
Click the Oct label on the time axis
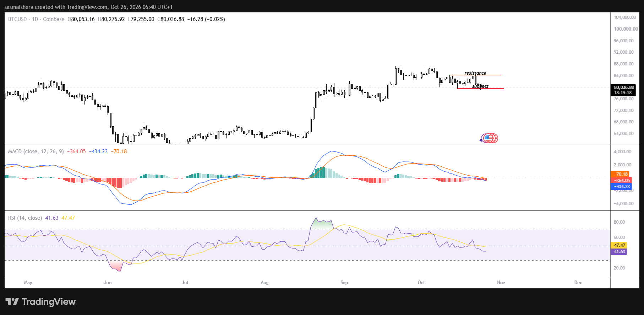[421, 283]
